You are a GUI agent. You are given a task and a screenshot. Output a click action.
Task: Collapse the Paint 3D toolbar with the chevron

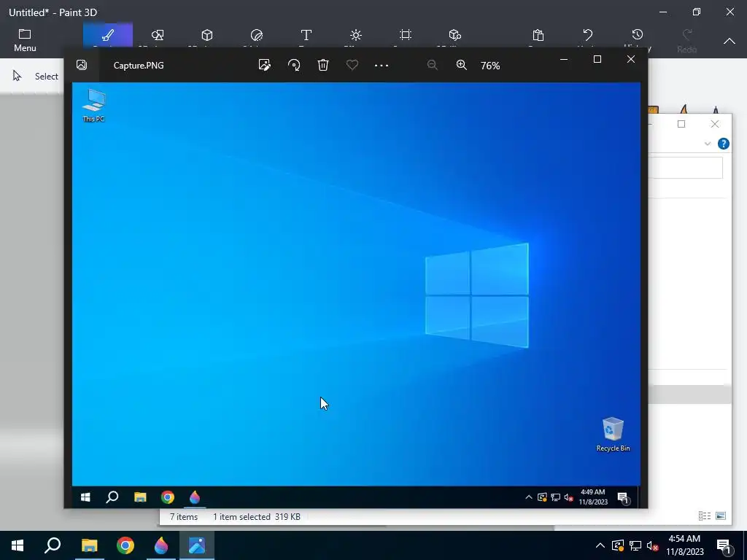729,41
